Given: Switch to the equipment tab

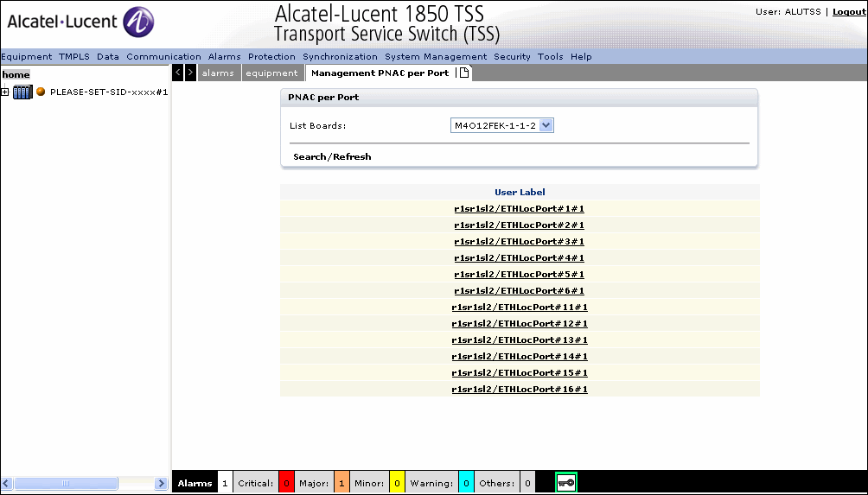Looking at the screenshot, I should (271, 73).
